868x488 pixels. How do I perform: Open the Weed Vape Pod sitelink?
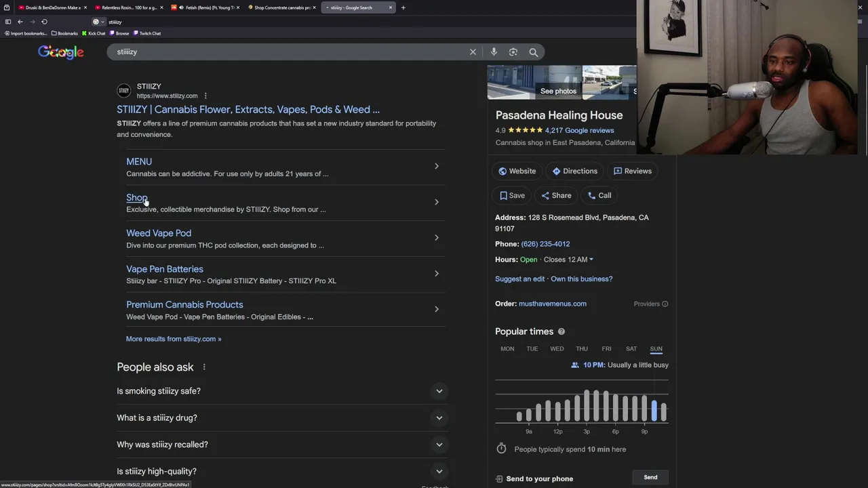(x=159, y=233)
